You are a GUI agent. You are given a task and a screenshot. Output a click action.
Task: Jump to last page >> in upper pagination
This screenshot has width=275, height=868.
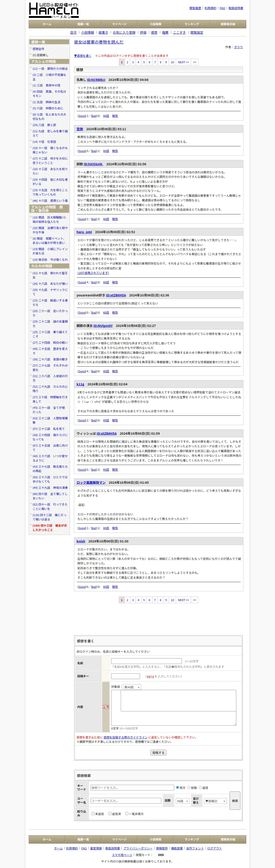195,62
